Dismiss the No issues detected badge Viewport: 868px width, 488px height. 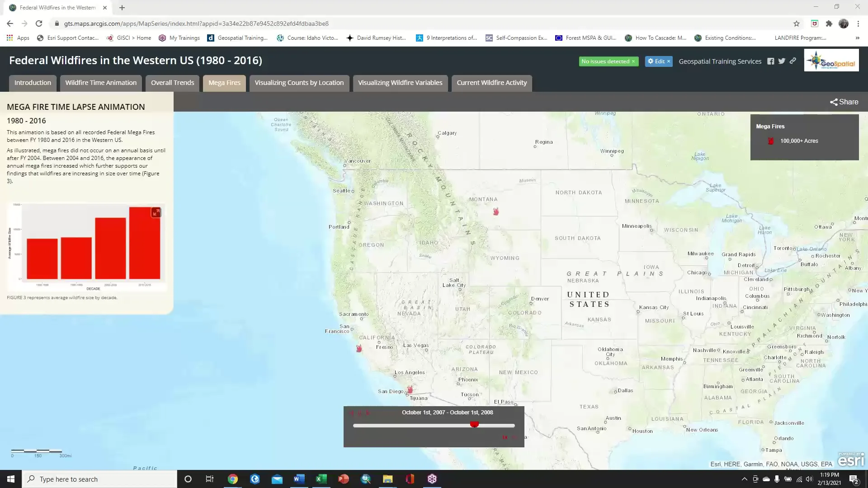pyautogui.click(x=633, y=61)
